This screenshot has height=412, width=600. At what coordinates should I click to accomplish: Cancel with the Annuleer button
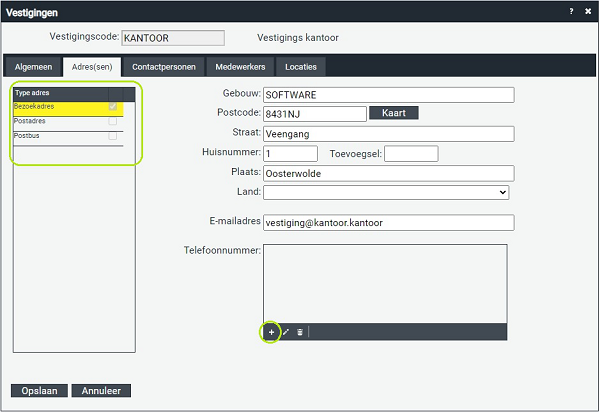[101, 391]
